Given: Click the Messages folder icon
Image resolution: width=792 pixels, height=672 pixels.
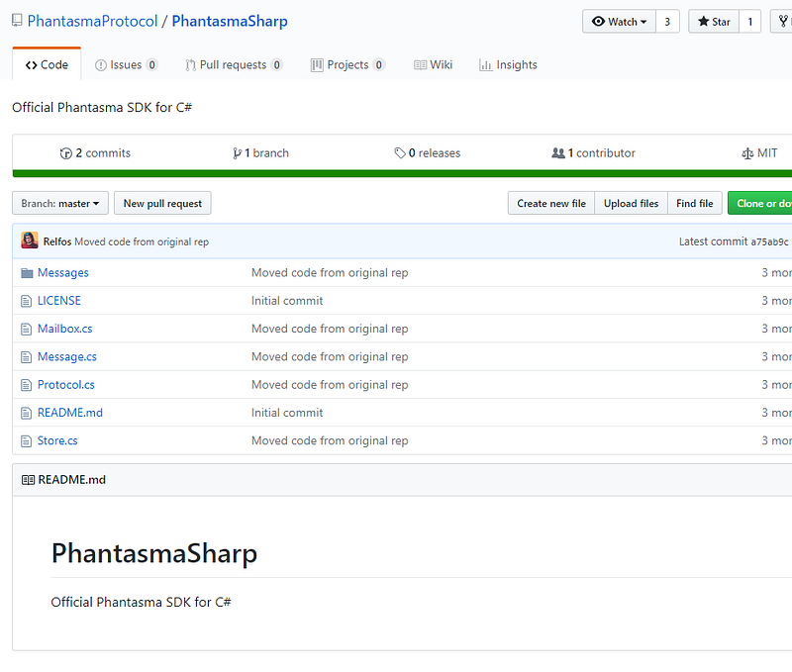Looking at the screenshot, I should pyautogui.click(x=27, y=273).
